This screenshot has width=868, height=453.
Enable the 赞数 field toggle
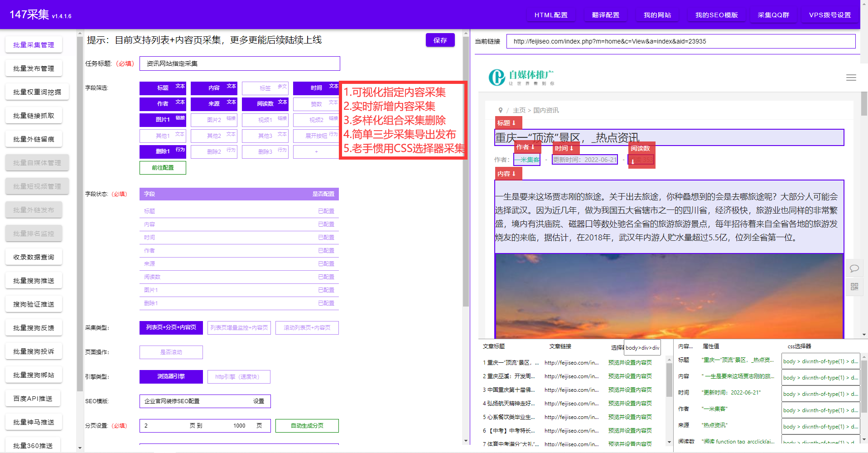coord(316,104)
